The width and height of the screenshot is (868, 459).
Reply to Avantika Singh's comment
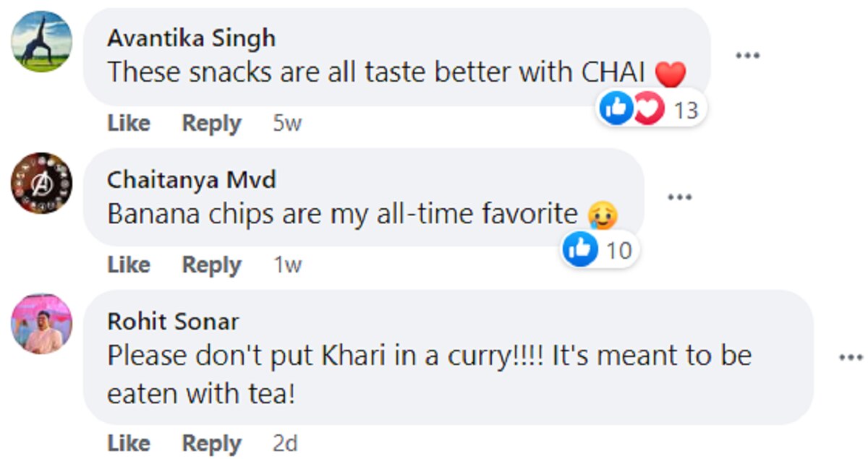211,124
